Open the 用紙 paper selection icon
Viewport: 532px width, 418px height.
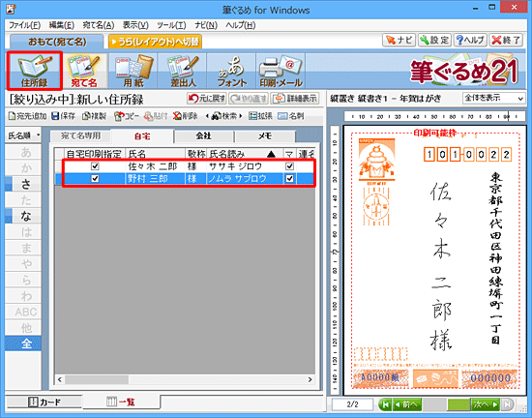click(133, 71)
